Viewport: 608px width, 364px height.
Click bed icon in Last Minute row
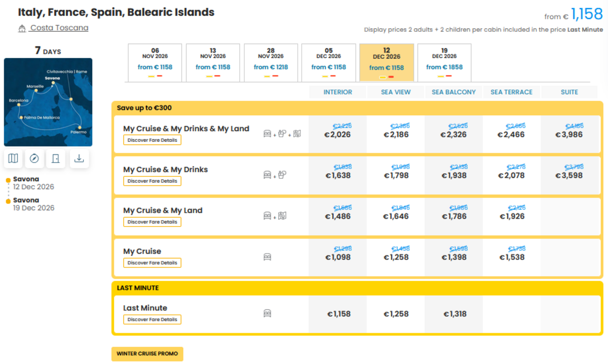tap(267, 313)
